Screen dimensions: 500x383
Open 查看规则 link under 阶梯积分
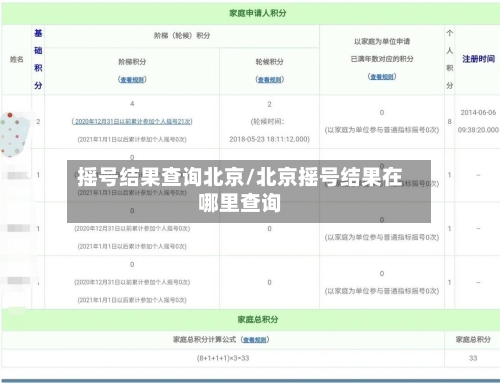132,80
